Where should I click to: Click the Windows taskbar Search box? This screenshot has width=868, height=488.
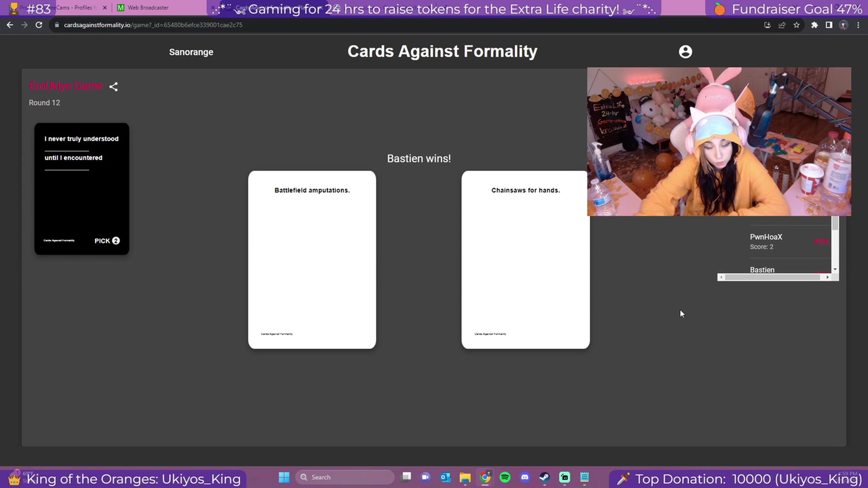pos(345,477)
